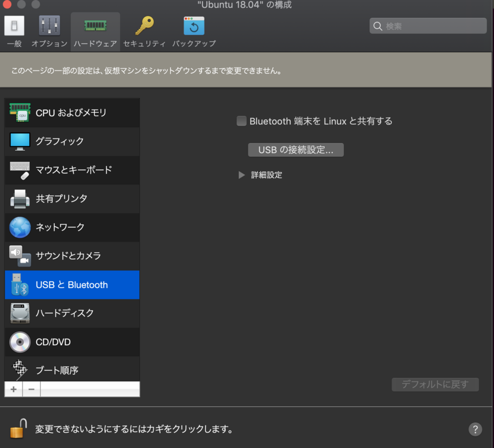
Task: Select the ブート順序 sidebar label
Action: click(57, 370)
